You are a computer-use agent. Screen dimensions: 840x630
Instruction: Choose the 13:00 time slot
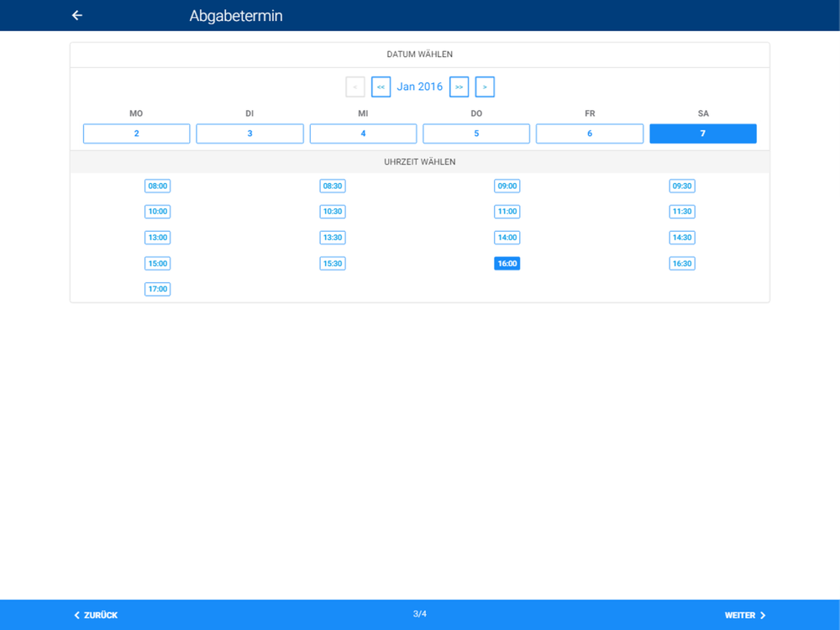tap(158, 238)
